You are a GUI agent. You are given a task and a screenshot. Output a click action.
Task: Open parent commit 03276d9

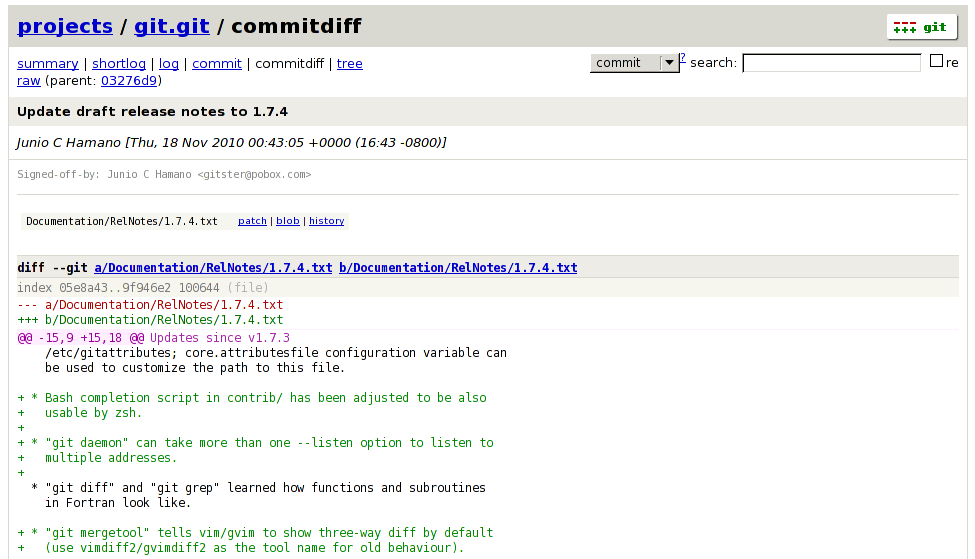point(129,81)
